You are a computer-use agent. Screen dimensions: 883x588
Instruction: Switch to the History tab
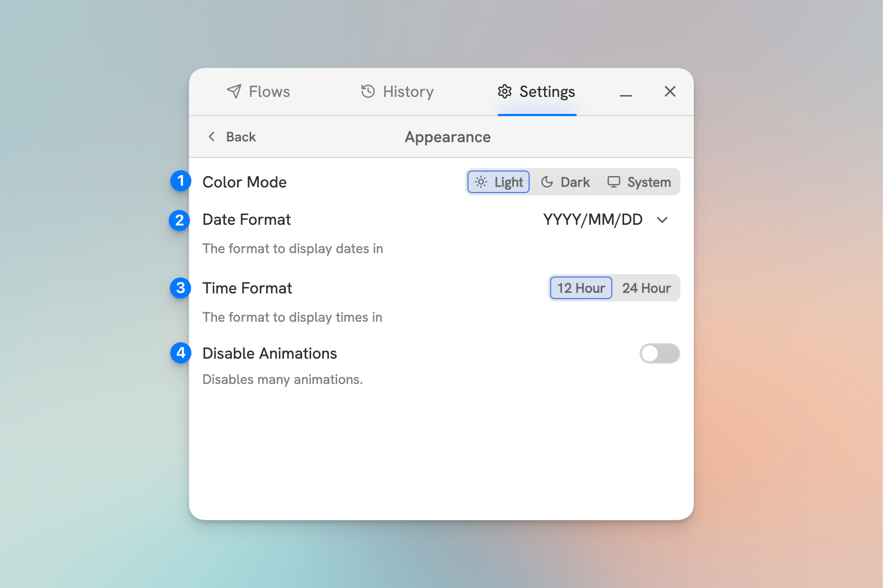click(408, 92)
